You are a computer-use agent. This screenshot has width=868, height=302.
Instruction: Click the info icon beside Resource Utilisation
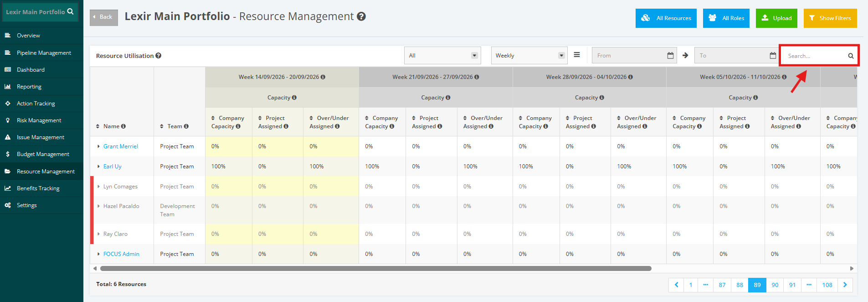(158, 56)
